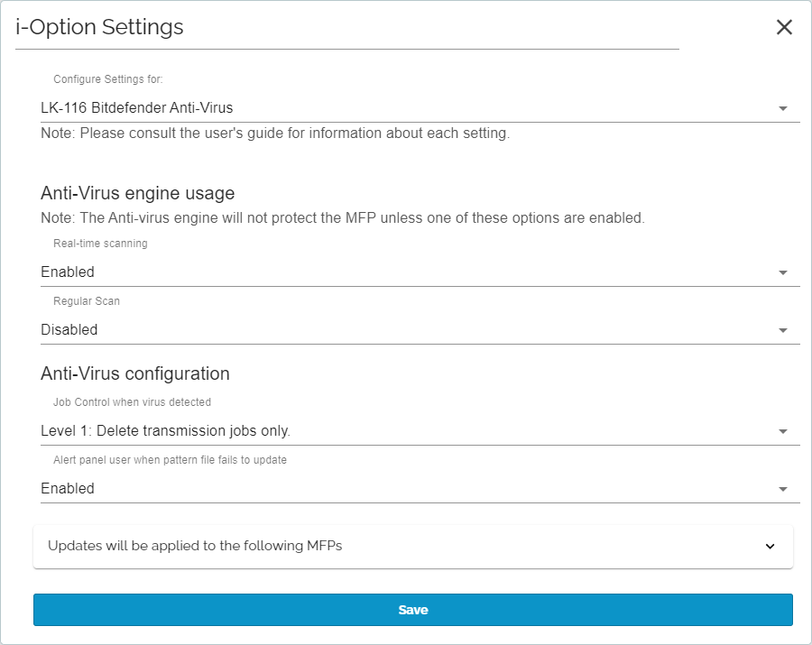Click the Anti-Virus configuration heading
Image resolution: width=812 pixels, height=645 pixels.
(135, 373)
